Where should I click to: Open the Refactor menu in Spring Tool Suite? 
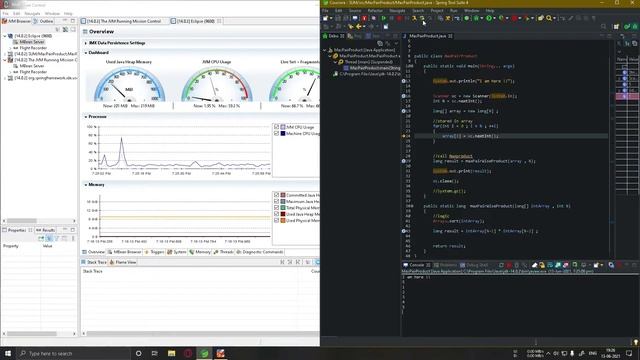pos(375,11)
